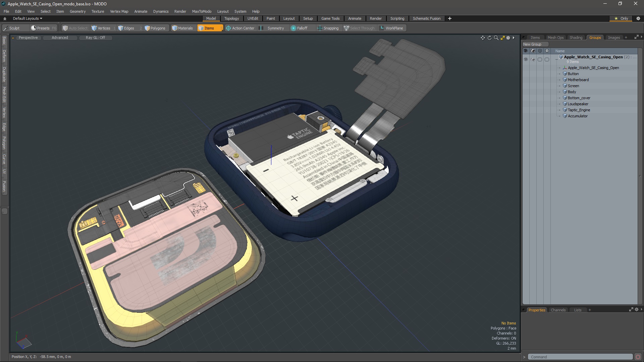Viewport: 644px width, 362px height.
Task: Click the New Group button
Action: click(x=535, y=44)
